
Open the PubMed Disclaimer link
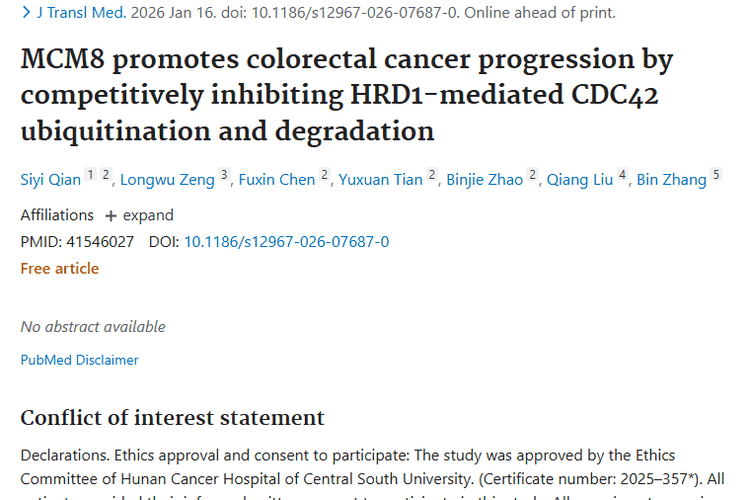[80, 360]
